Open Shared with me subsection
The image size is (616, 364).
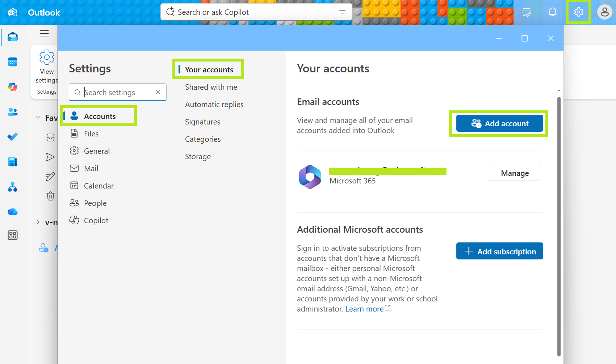pos(211,87)
